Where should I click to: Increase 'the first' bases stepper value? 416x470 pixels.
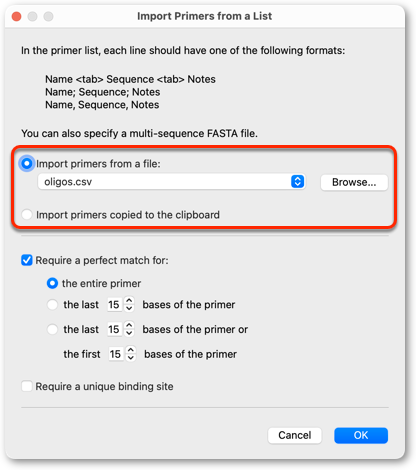[131, 350]
